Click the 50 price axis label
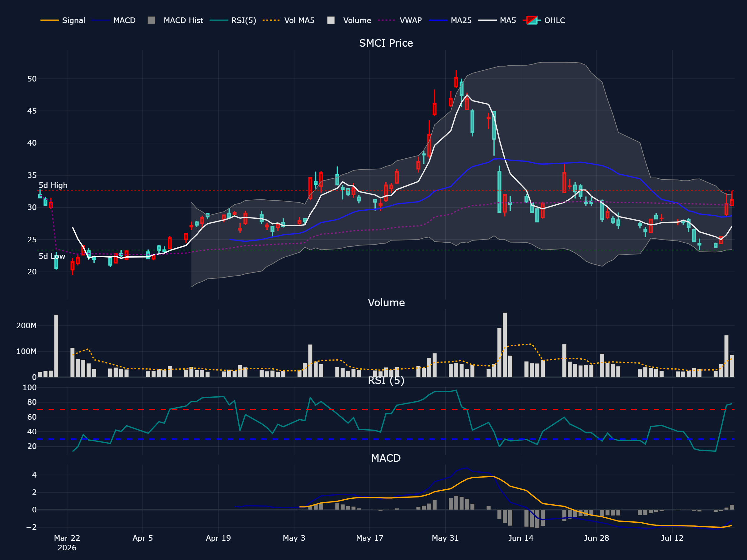 (32, 79)
